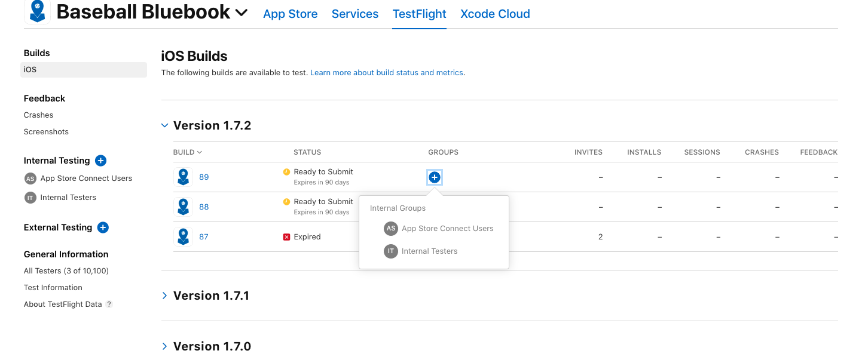Click the FEEDBACK column header
Viewport: 868px width, 363px height.
[818, 152]
